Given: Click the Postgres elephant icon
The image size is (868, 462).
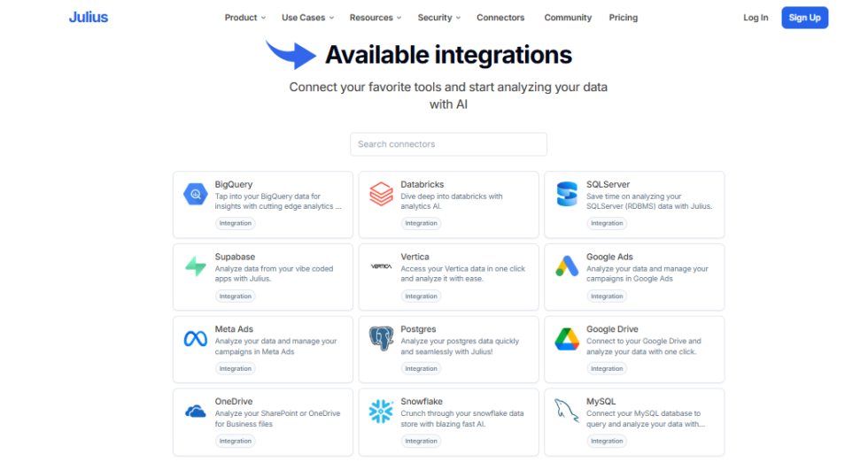Looking at the screenshot, I should coord(381,339).
